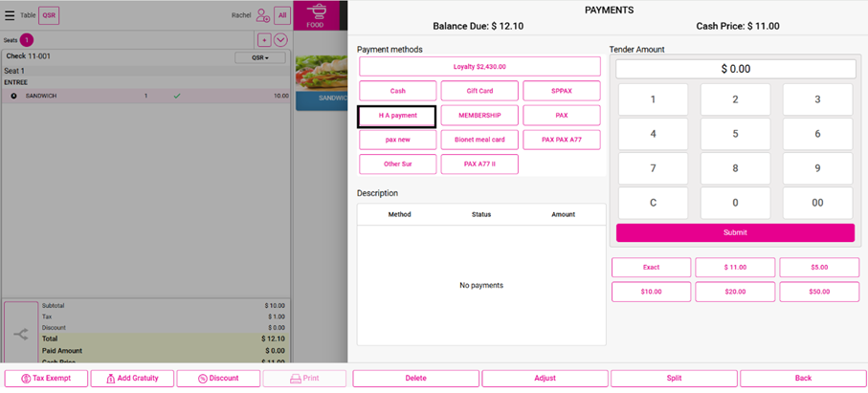
Task: Click the plus icon to add a seat
Action: (264, 40)
